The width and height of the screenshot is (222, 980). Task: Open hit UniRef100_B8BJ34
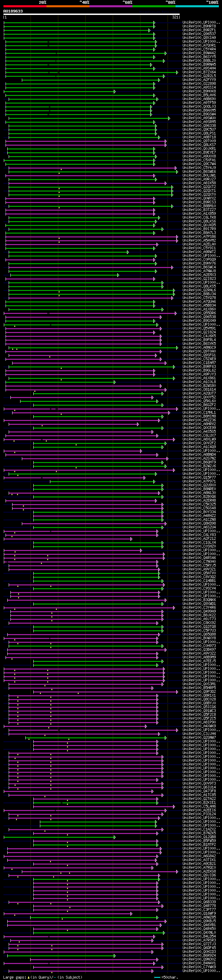199,294
